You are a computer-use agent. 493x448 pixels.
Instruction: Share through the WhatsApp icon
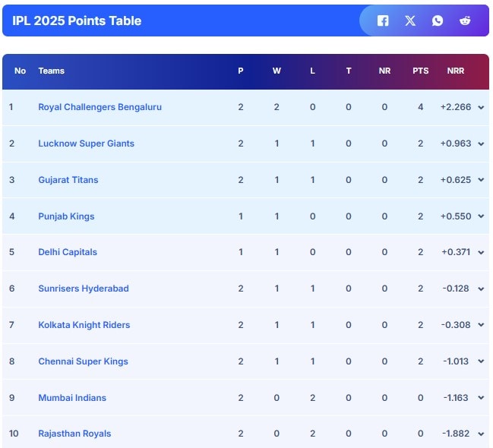tap(438, 21)
